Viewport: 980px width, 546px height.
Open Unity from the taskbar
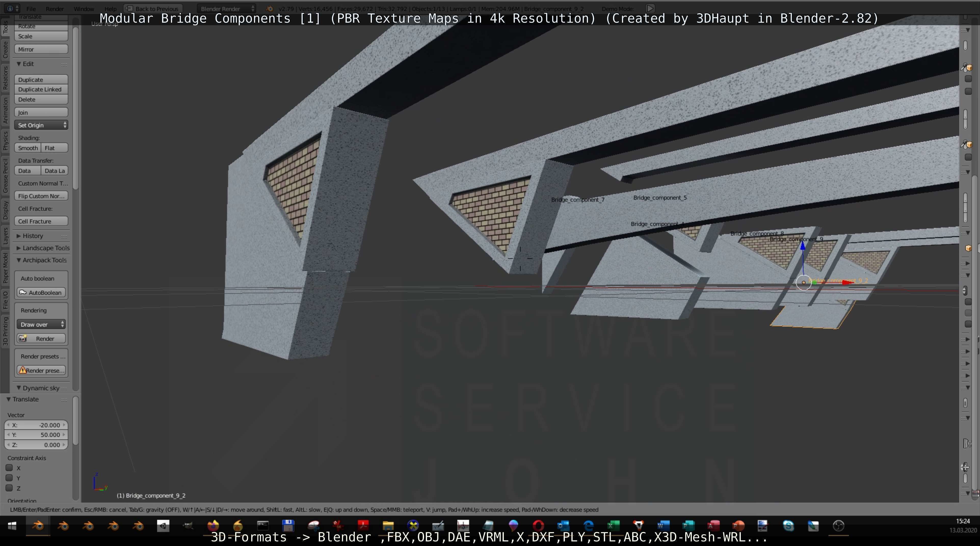point(163,526)
